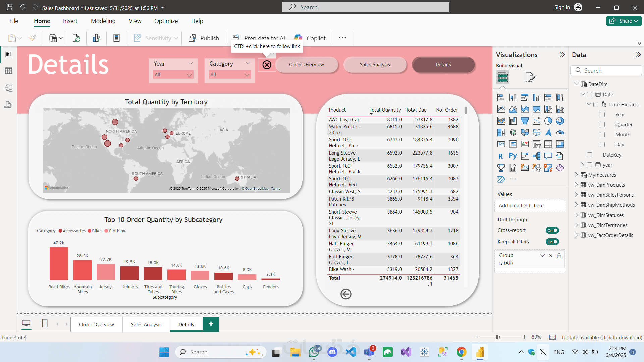Turn off Cross-report drill through toggle
This screenshot has height=362, width=644.
pos(552,230)
